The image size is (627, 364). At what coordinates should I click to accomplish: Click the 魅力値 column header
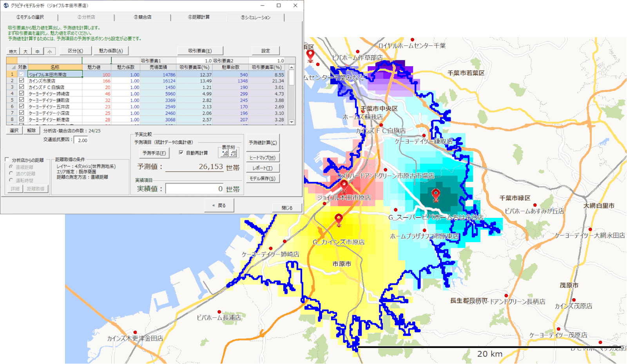tap(97, 67)
